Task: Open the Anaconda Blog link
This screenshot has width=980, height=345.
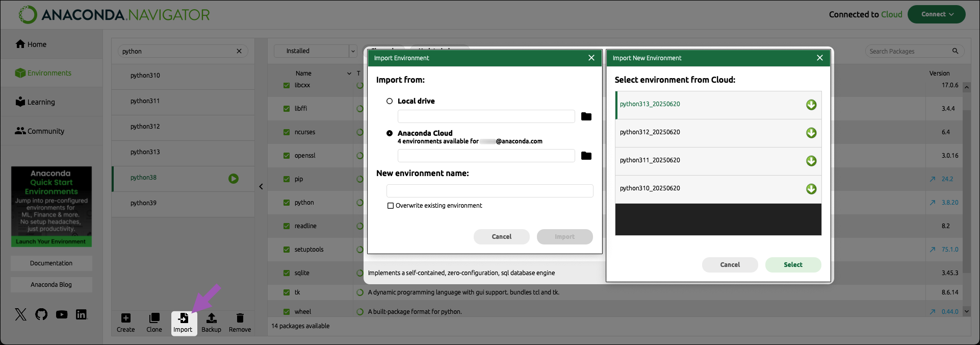Action: point(51,285)
